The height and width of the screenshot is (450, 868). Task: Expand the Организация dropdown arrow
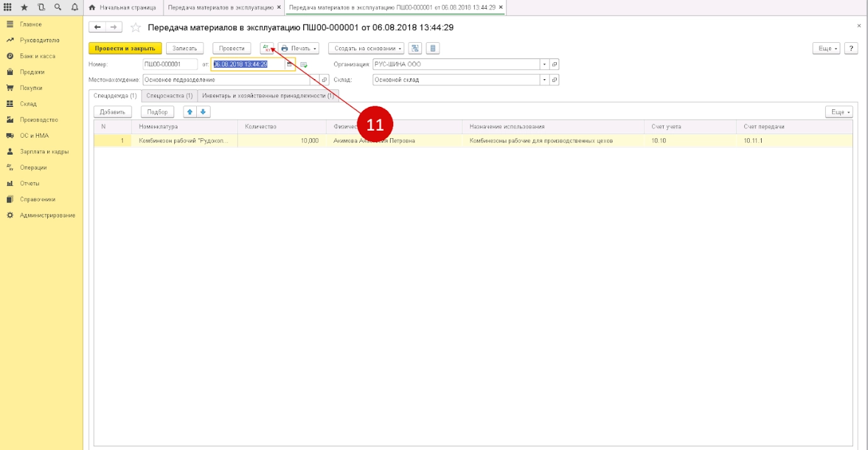(545, 64)
